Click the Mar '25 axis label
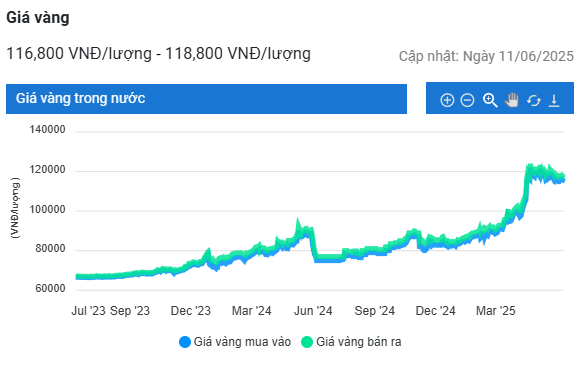Viewport: 587px width, 365px height. pos(496,311)
